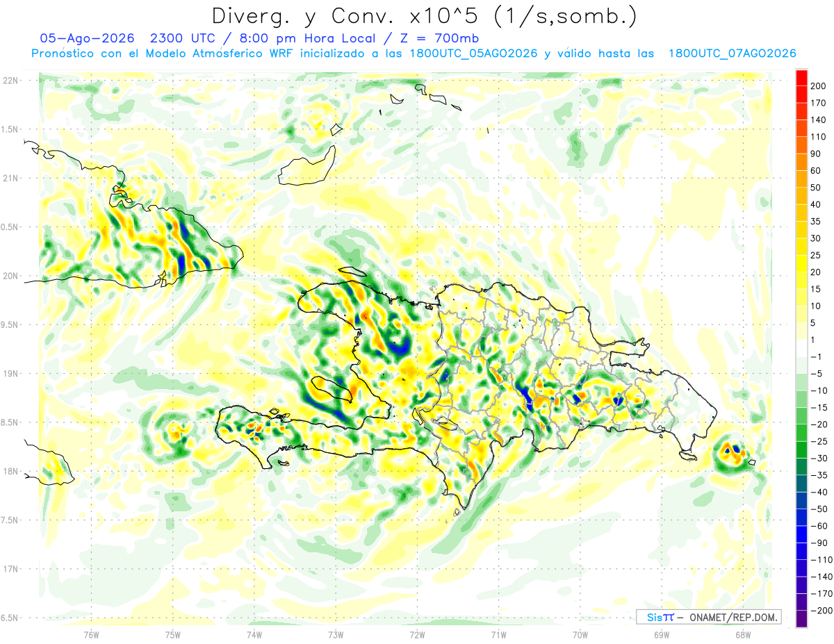
Task: Click the '69W' longitude label
Action: tap(661, 634)
